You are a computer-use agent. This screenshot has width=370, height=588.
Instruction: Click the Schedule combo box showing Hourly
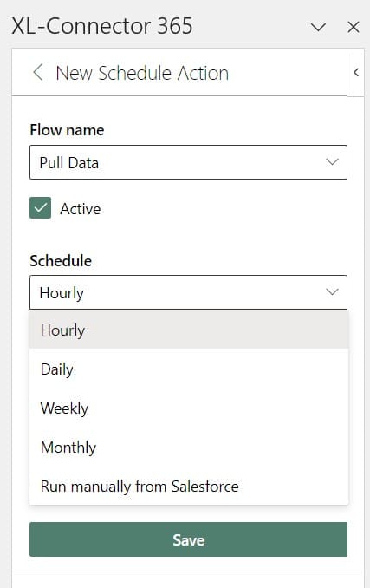pos(188,292)
